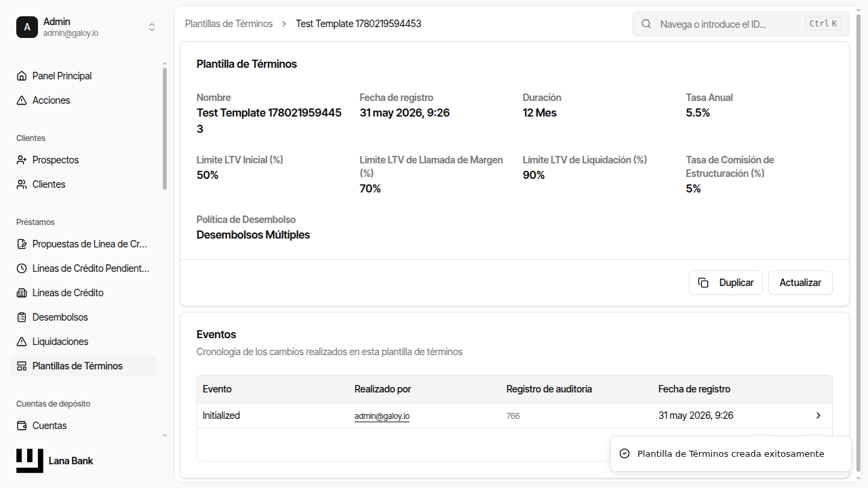Open Liquidaciones menu item
The image size is (868, 488).
tap(83, 342)
